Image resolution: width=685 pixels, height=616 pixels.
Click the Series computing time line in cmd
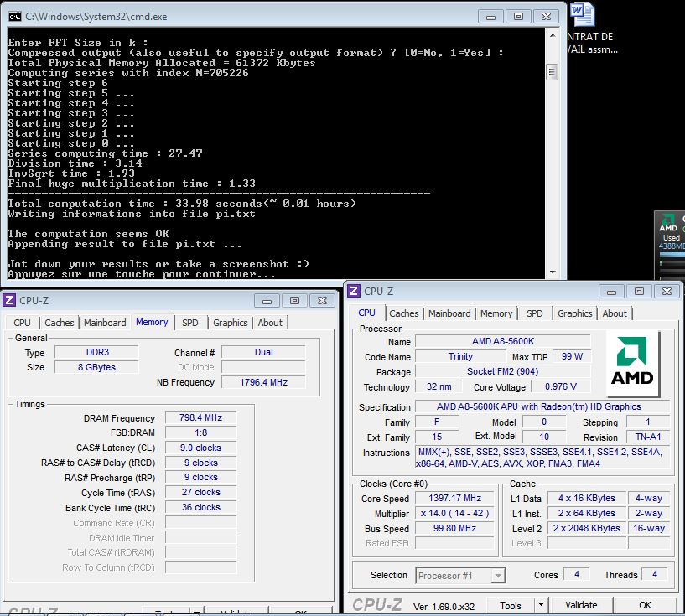click(x=106, y=153)
